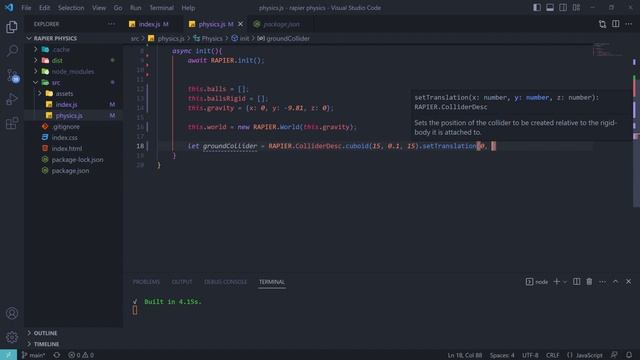Screen dimensions: 640x360
Task: Open the terminal launch profile dropdown arrow
Action: tap(565, 282)
